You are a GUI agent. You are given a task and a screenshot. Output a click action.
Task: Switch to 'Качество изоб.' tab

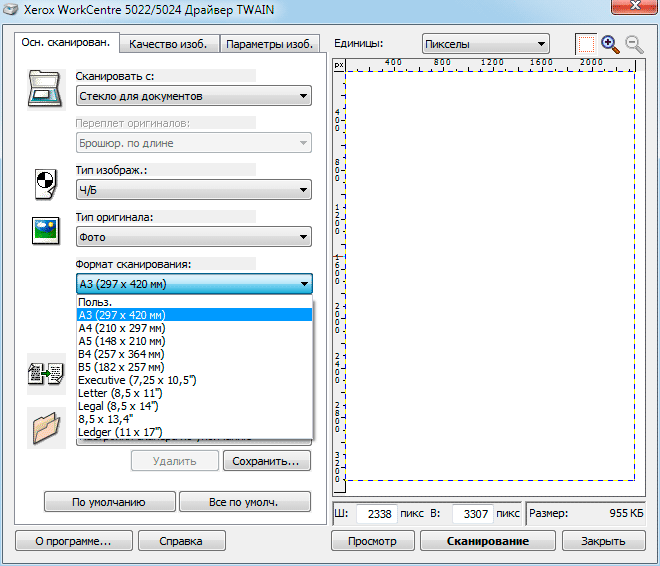tap(168, 44)
